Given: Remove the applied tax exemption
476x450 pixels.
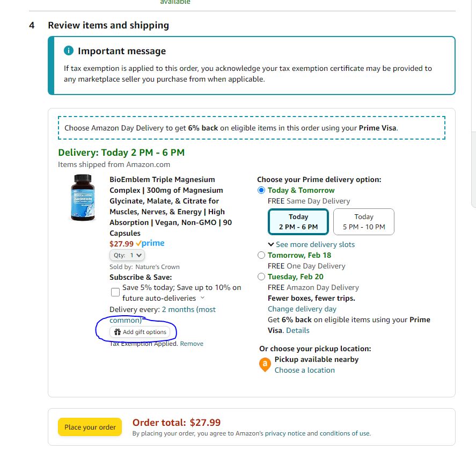Looking at the screenshot, I should (x=193, y=343).
